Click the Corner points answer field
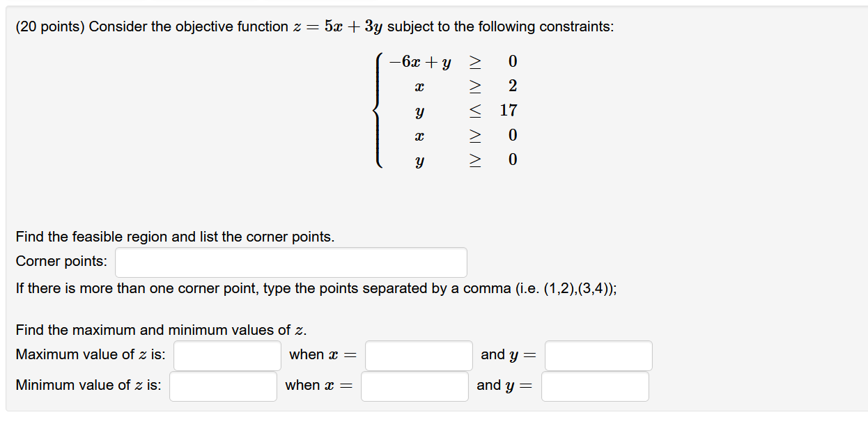868x433 pixels. [291, 262]
